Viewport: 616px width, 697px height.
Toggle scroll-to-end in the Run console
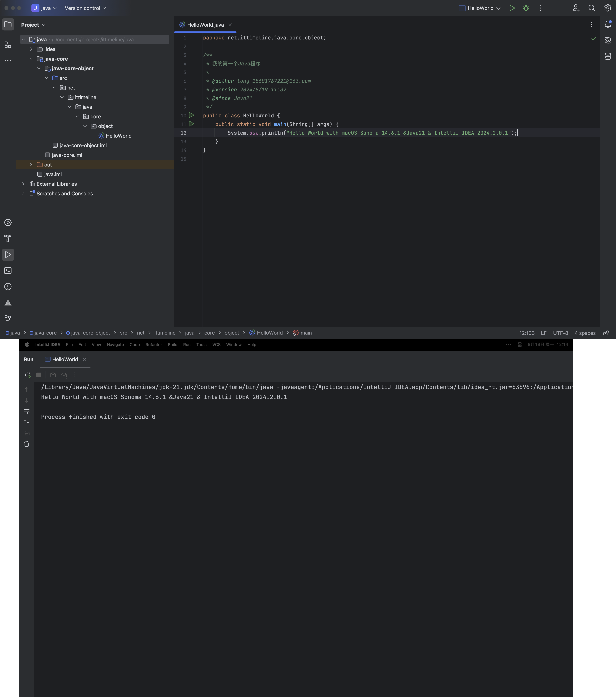coord(27,422)
